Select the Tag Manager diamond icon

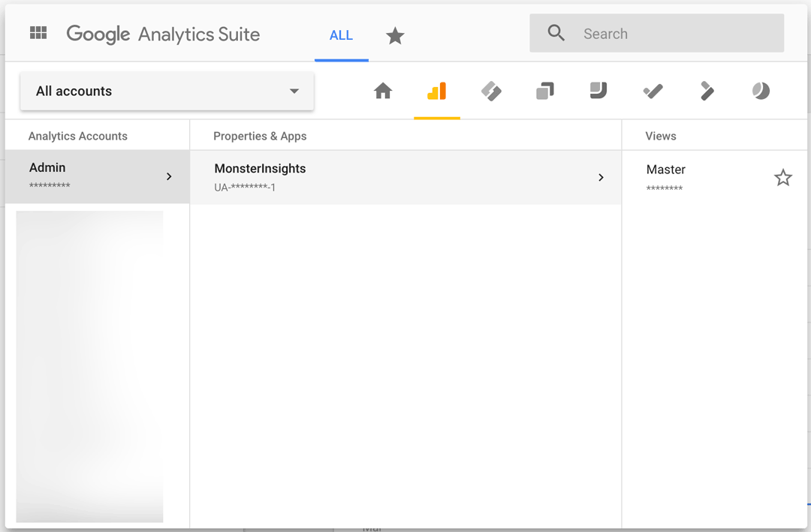(491, 92)
